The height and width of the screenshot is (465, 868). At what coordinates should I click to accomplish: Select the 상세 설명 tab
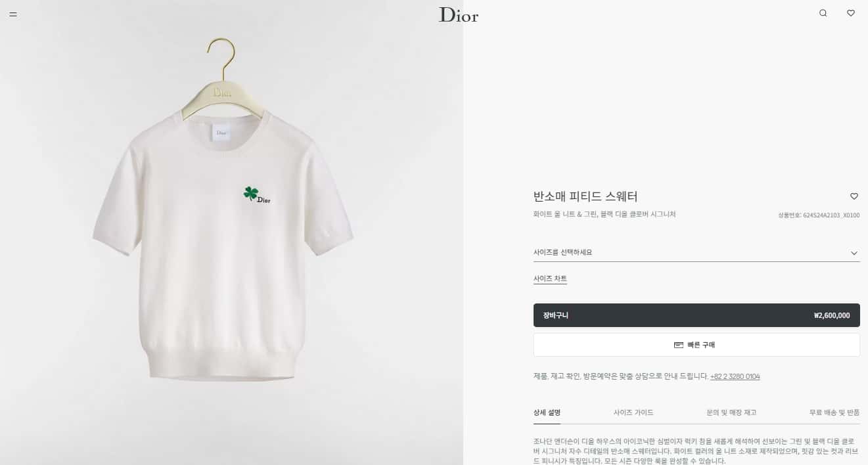tap(547, 412)
